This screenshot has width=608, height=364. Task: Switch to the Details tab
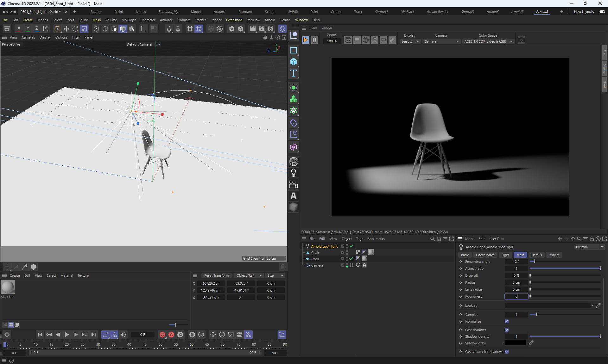(536, 255)
